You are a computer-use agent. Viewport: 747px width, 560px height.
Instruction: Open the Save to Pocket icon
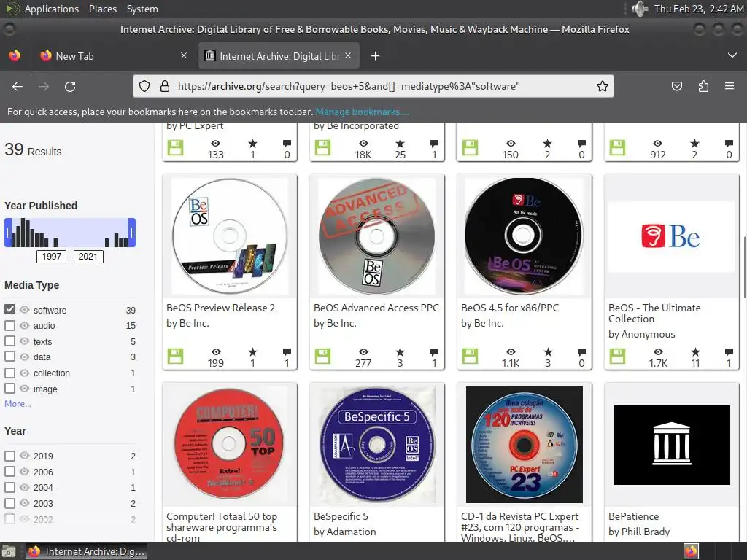pyautogui.click(x=676, y=86)
